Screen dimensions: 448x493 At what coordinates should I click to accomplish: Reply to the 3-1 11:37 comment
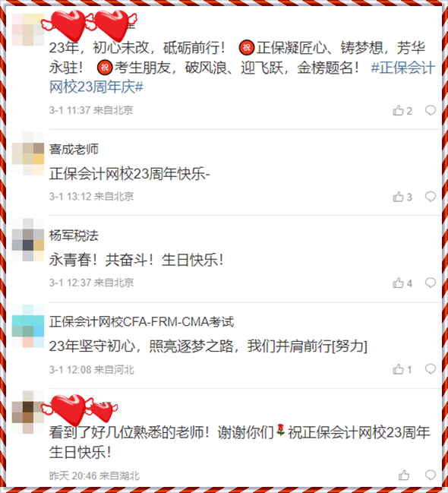431,110
